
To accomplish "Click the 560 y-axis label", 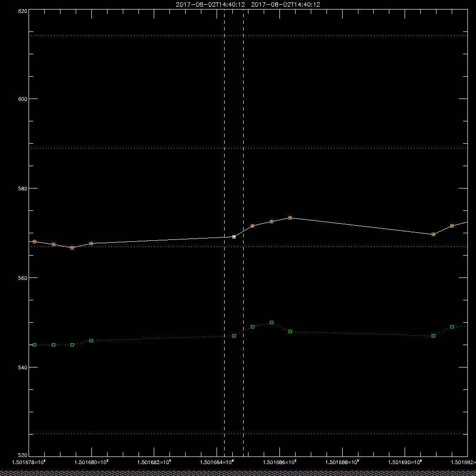I will point(23,278).
